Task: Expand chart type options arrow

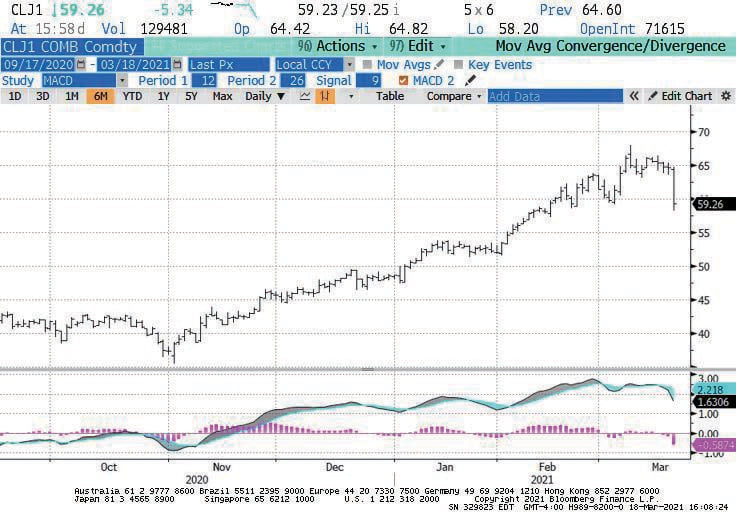Action: 351,97
